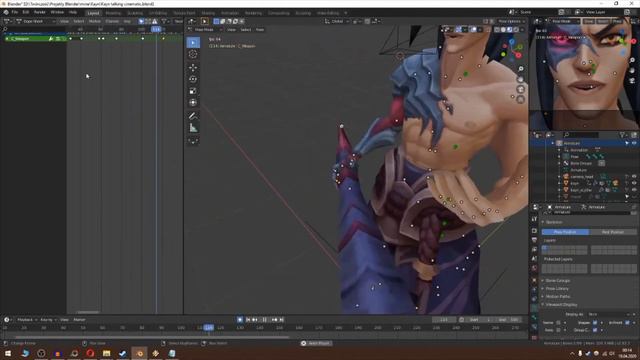Switch to the Layout workspace tab
640x360 pixels.
coord(93,13)
